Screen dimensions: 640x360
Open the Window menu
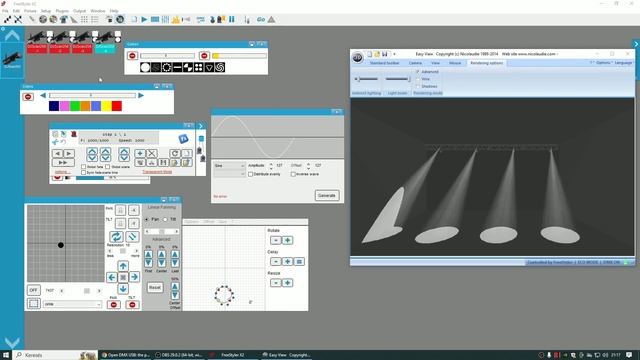click(98, 11)
